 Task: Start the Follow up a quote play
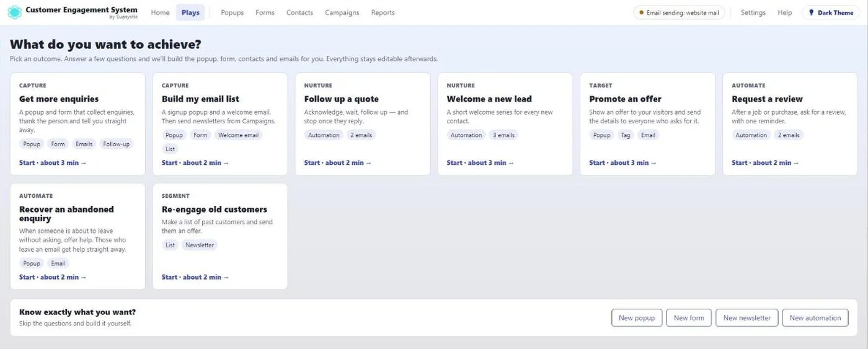[x=338, y=163]
